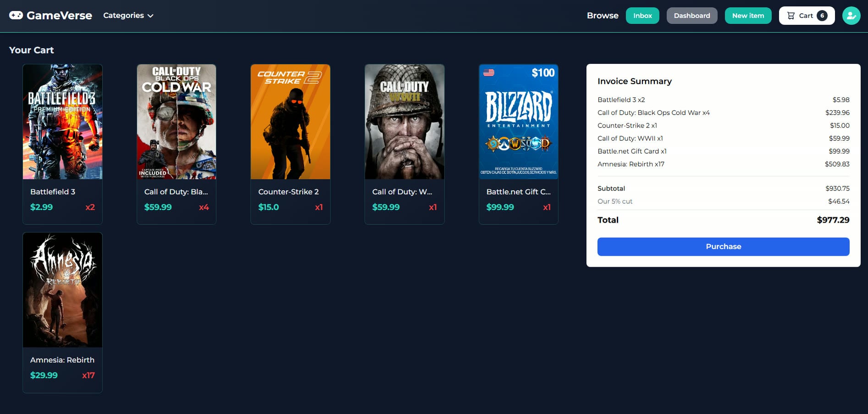Click invoice row 'Battlefield 3 x2'
Image resolution: width=868 pixels, height=414 pixels.
[723, 100]
